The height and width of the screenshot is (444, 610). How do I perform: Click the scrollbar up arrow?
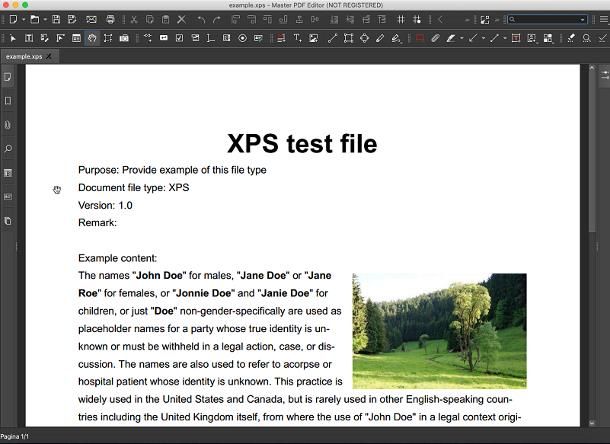click(x=592, y=68)
